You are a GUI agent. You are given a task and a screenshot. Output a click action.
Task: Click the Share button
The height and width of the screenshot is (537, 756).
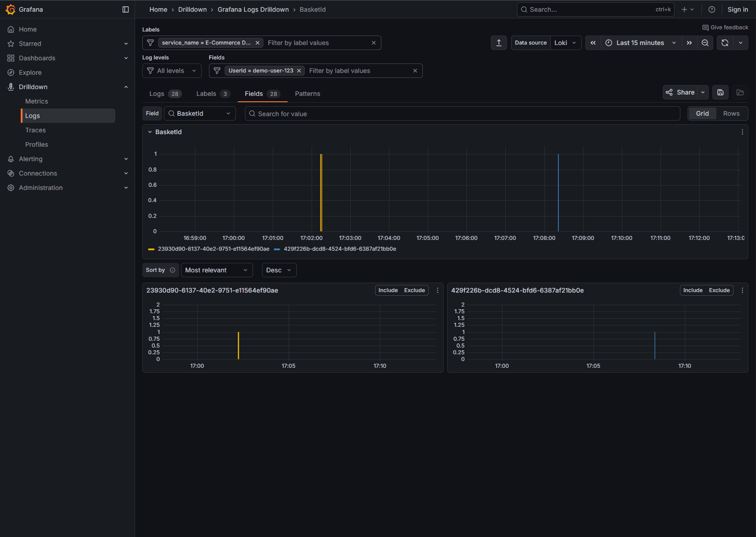pos(680,92)
